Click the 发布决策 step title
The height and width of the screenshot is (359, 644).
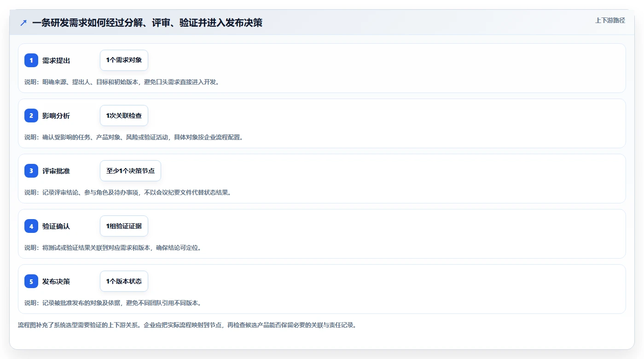56,281
